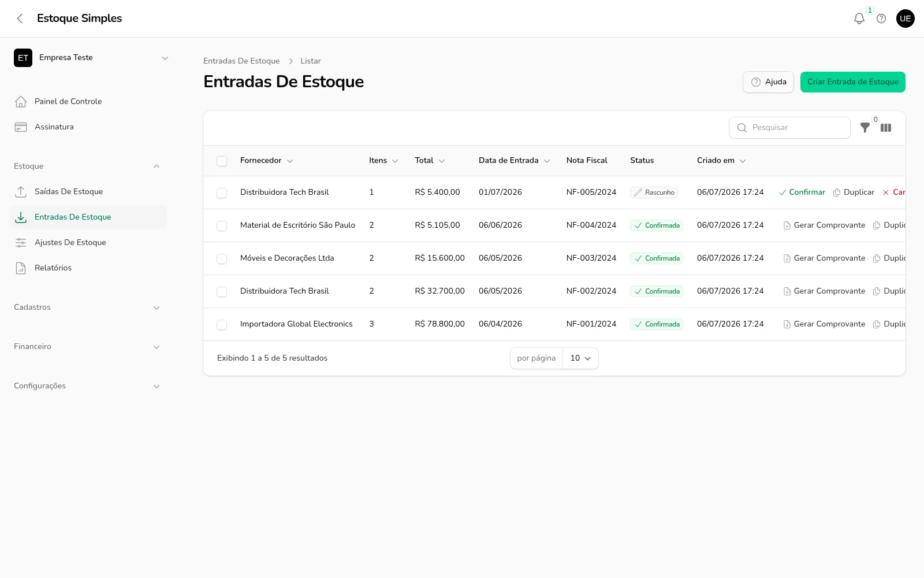Sort by Data de Entrada column
The height and width of the screenshot is (578, 924).
(x=514, y=161)
